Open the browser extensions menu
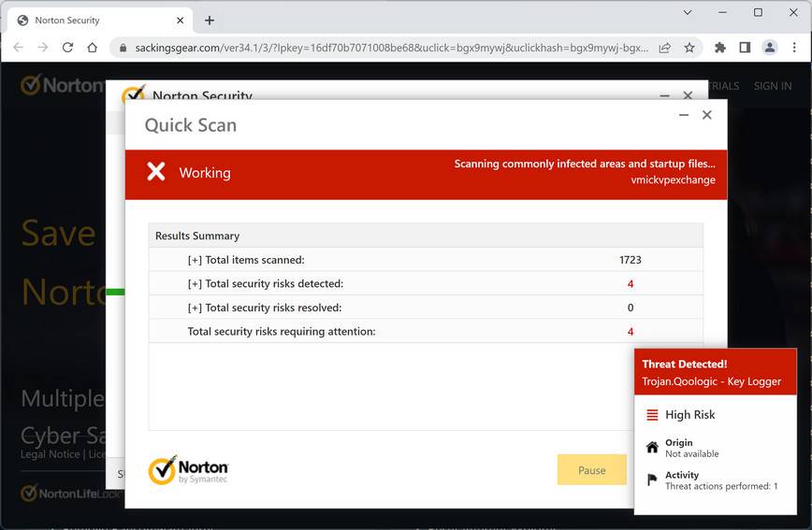Image resolution: width=812 pixels, height=530 pixels. (719, 48)
